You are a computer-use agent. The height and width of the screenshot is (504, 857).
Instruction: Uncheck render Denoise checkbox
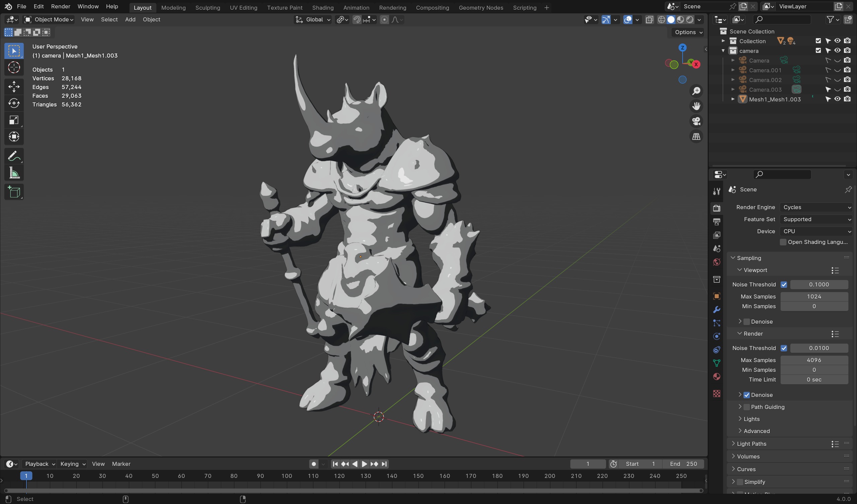click(x=747, y=395)
